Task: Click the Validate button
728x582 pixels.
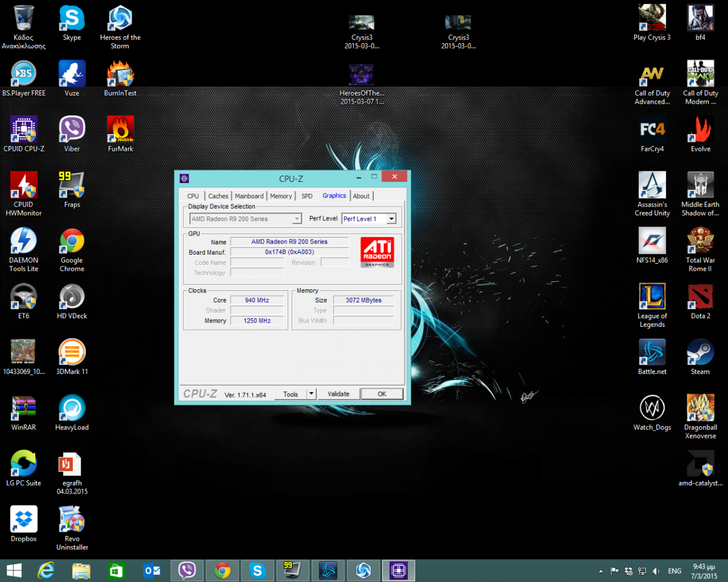Action: pos(339,394)
